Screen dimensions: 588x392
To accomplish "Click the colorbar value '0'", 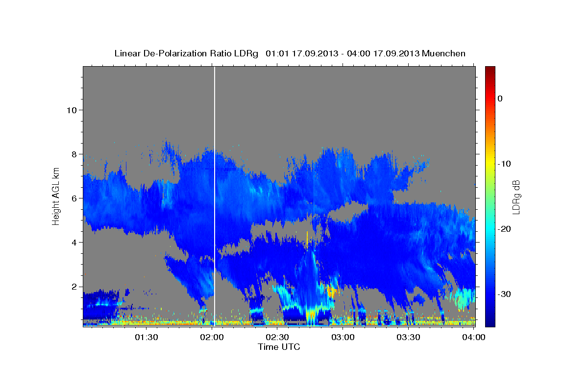I will click(500, 98).
